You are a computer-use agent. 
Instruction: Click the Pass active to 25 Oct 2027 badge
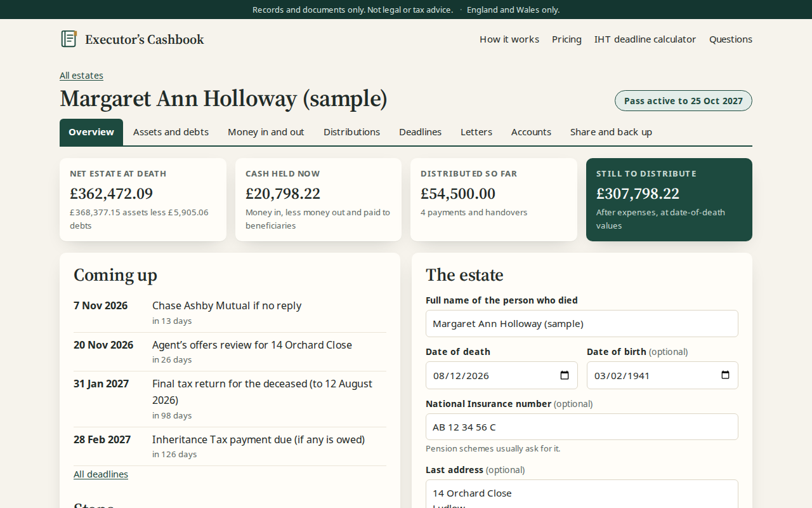tap(683, 101)
